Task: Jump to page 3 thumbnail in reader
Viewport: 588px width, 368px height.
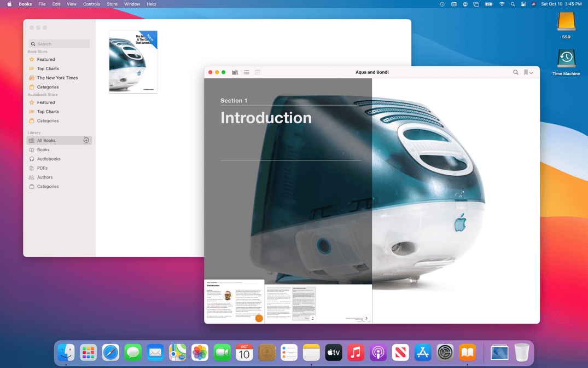Action: 345,303
